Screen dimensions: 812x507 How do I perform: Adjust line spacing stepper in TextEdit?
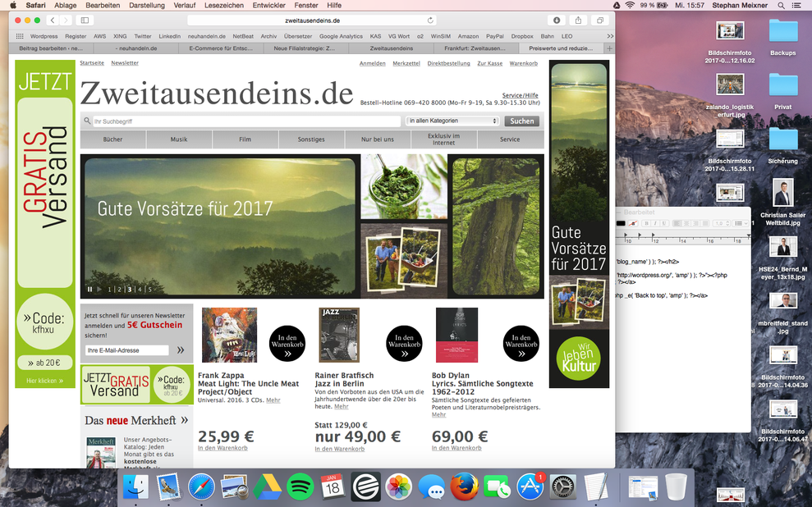pyautogui.click(x=727, y=223)
